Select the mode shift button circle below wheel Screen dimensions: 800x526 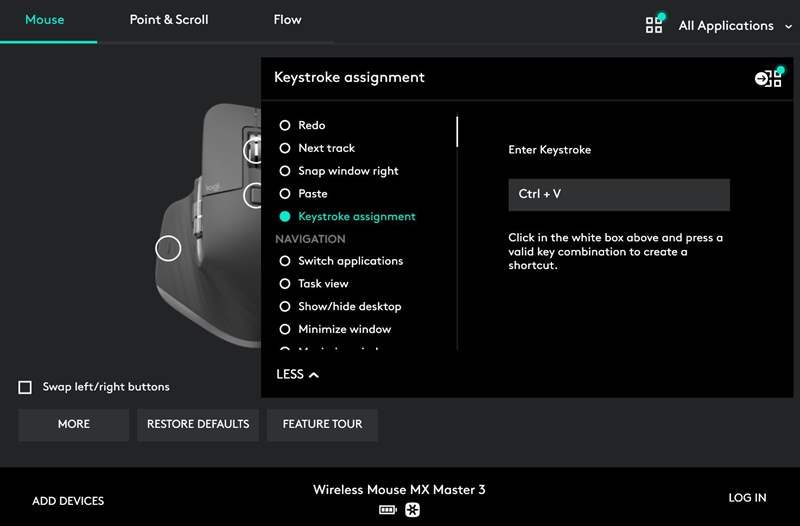pos(253,195)
